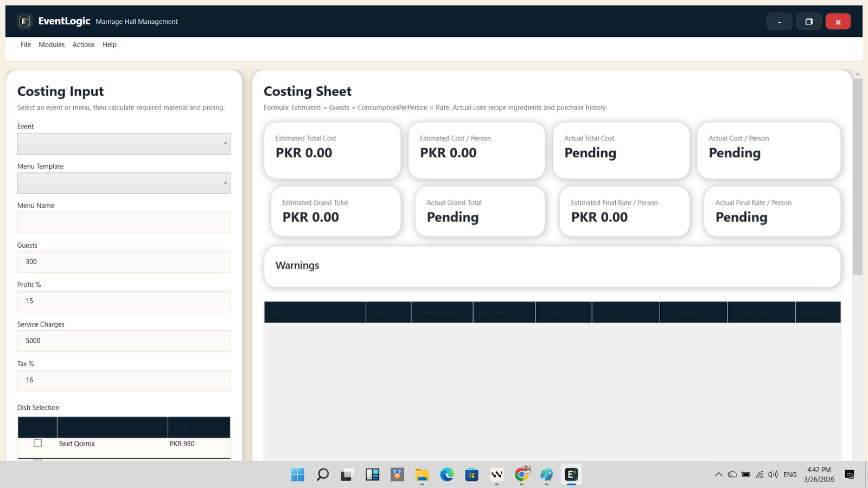Click the ENG language indicator
Viewport: 868px width, 488px height.
(x=789, y=474)
